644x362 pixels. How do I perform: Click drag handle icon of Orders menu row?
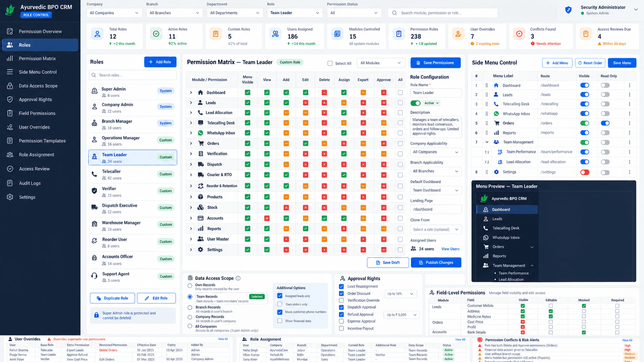(486, 123)
